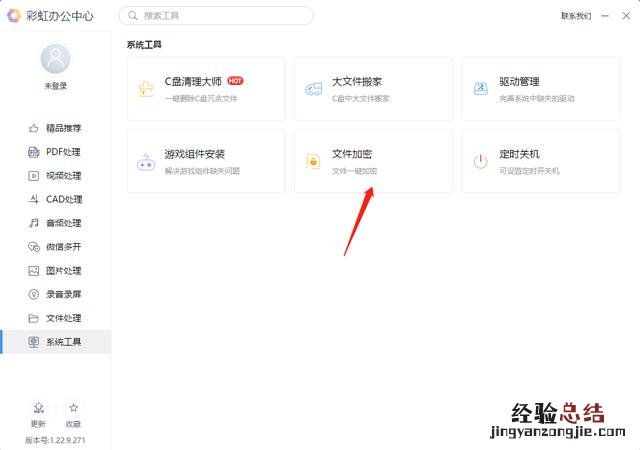Click the picture icon in sidebar

[x=33, y=270]
